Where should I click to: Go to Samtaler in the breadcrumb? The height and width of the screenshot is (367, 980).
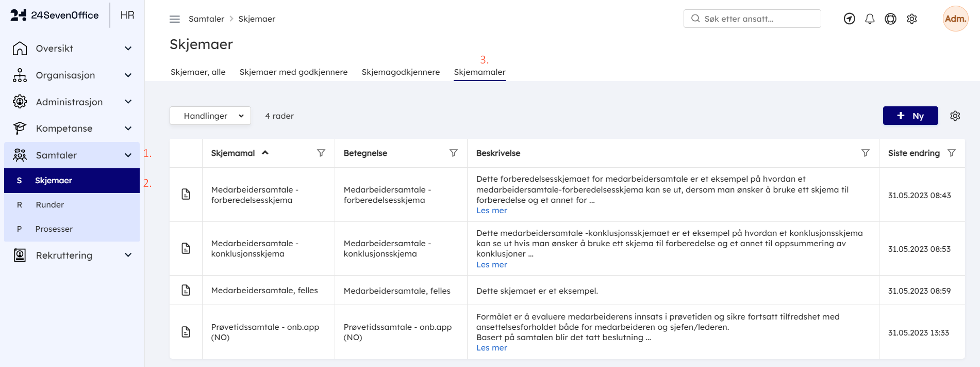(x=206, y=19)
